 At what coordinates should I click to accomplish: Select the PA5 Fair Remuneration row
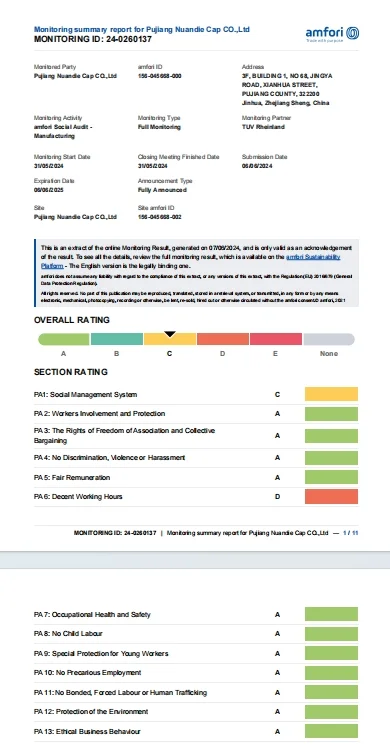coord(196,478)
